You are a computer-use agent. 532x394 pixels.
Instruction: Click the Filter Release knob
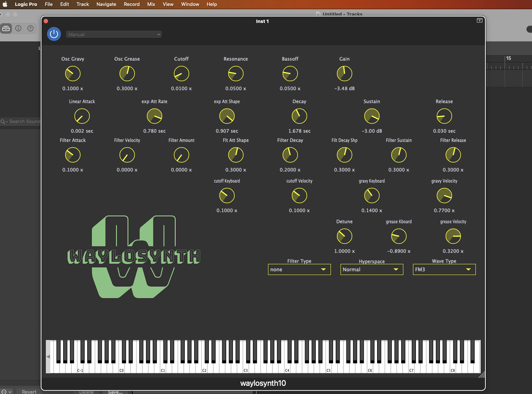(453, 155)
